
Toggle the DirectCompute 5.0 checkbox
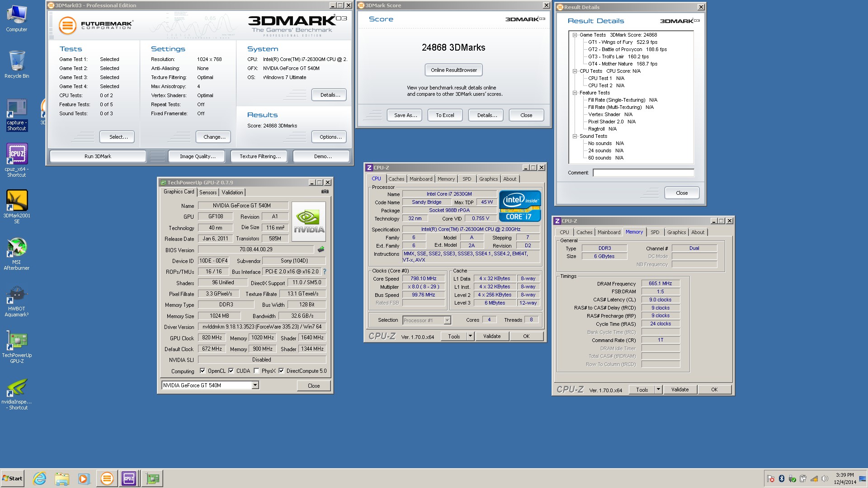[x=281, y=371]
